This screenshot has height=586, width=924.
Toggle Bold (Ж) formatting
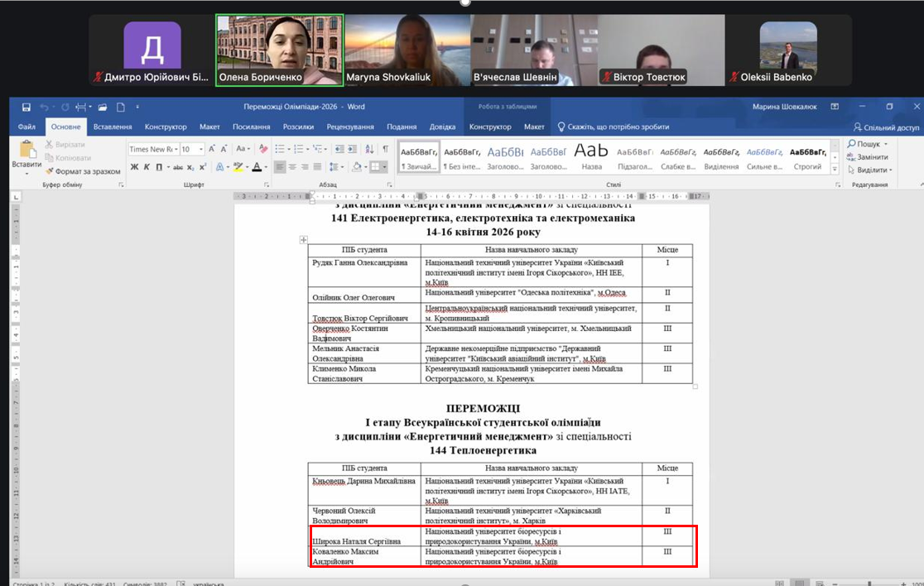135,167
